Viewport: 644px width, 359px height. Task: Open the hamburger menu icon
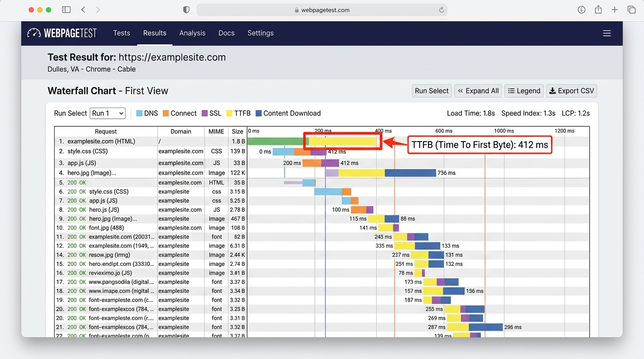tap(607, 33)
